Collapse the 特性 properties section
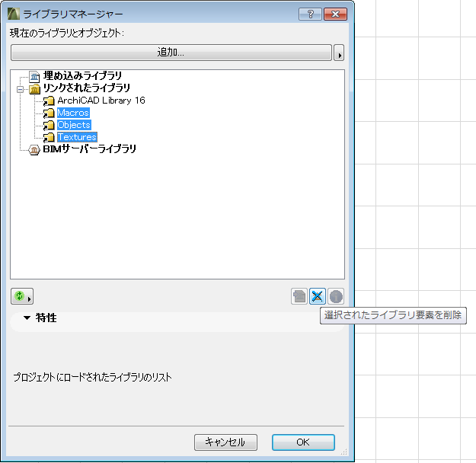 27,318
